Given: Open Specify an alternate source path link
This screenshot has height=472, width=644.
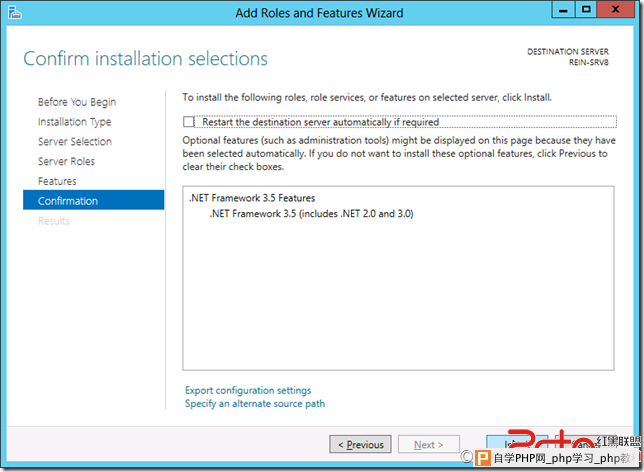Looking at the screenshot, I should pyautogui.click(x=255, y=403).
